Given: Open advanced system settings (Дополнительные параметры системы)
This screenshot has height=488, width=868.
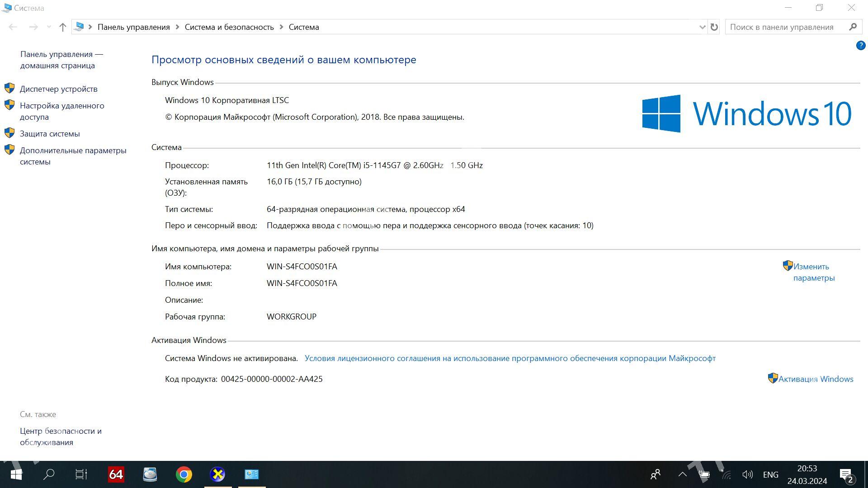Looking at the screenshot, I should pyautogui.click(x=73, y=156).
